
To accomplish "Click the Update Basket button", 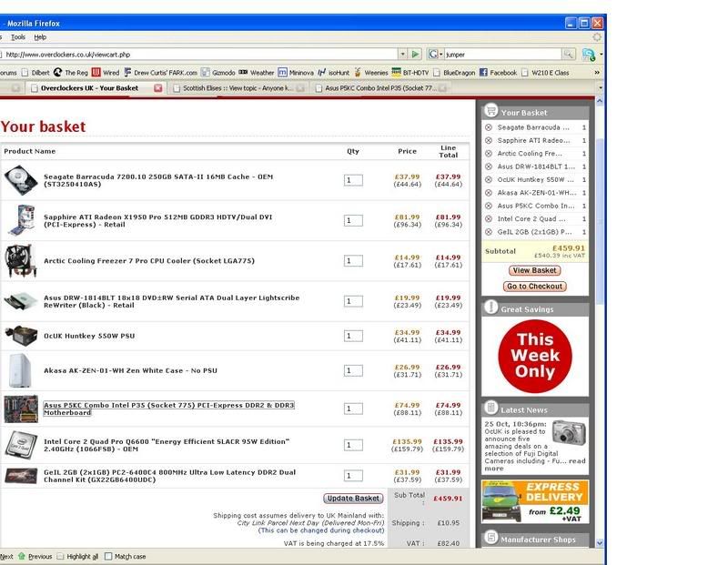I will (353, 499).
